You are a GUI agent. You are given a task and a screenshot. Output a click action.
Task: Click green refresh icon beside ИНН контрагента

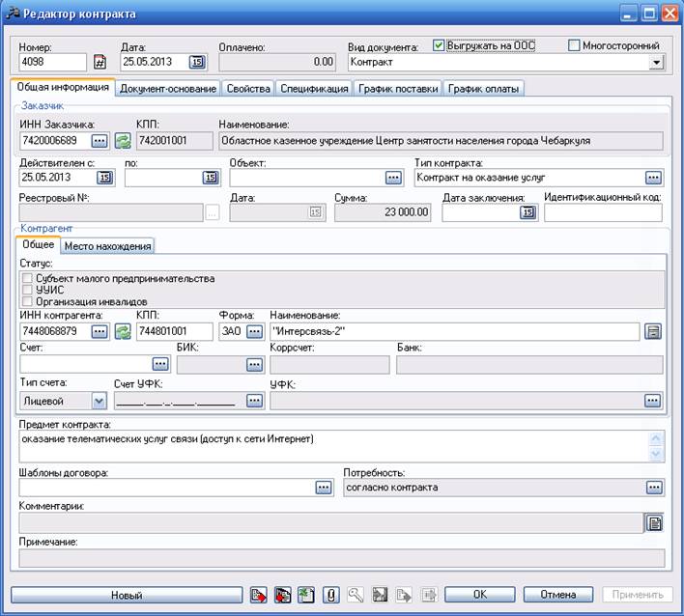tap(123, 332)
